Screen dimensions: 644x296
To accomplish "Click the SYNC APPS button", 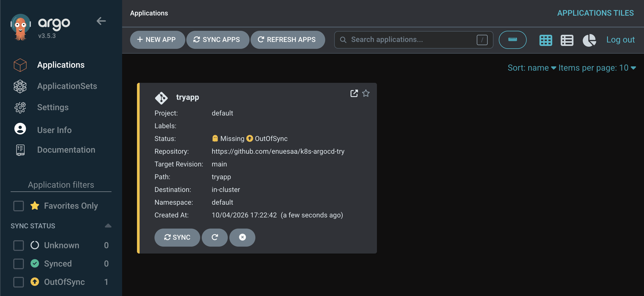I will click(218, 40).
